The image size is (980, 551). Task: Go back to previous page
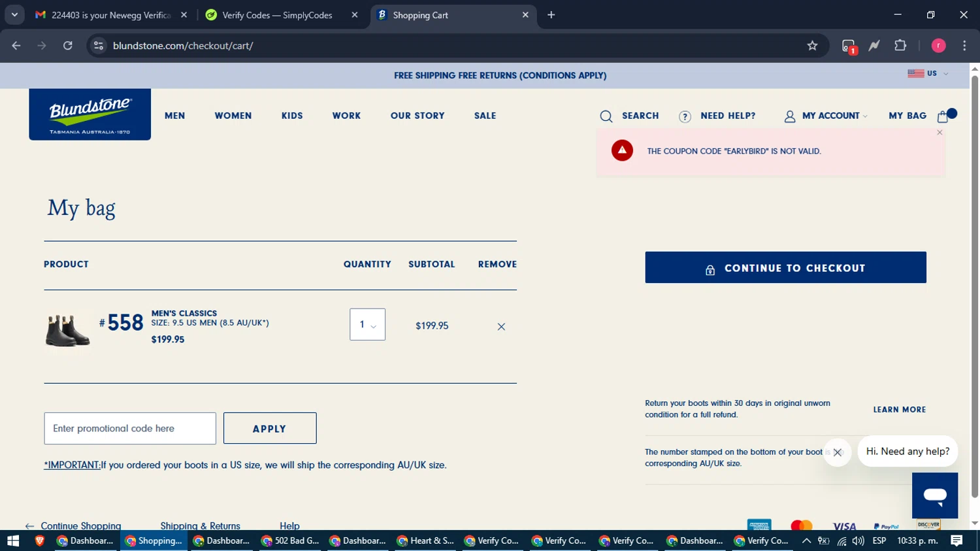click(16, 46)
